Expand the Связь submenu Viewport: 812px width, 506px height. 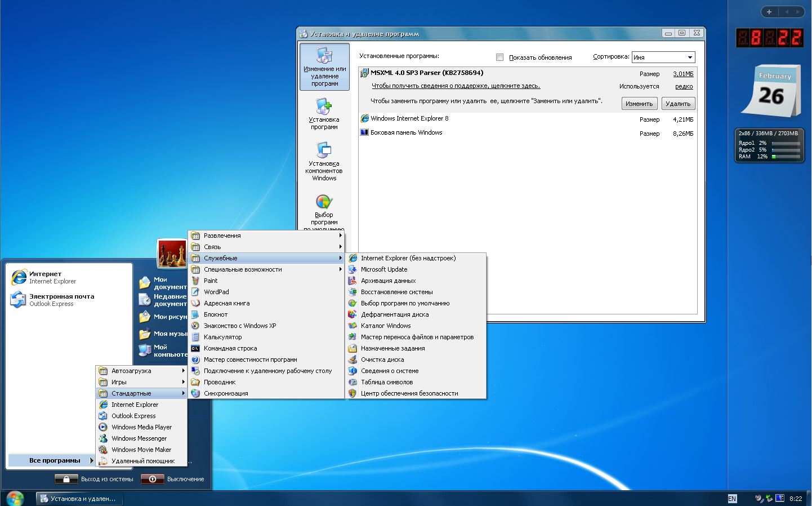[x=266, y=247]
